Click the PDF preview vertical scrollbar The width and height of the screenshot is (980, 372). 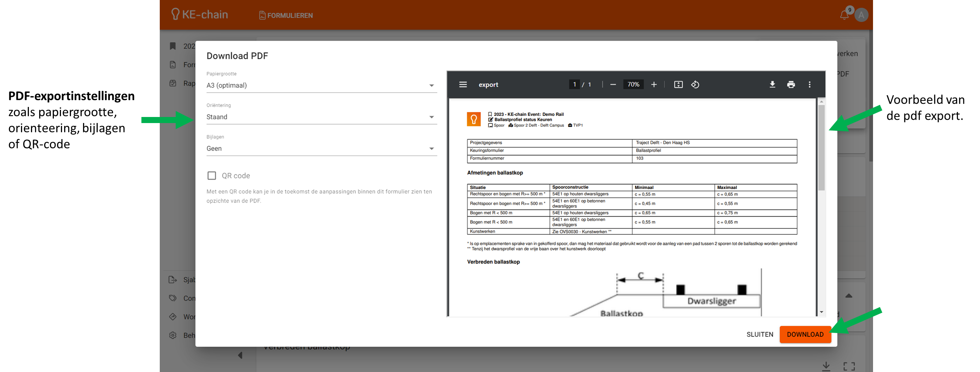point(821,148)
